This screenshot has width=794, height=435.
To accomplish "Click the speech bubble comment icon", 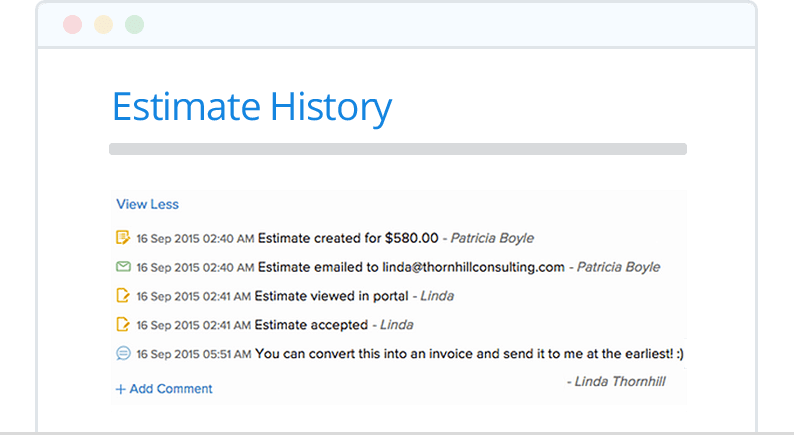I will [123, 353].
